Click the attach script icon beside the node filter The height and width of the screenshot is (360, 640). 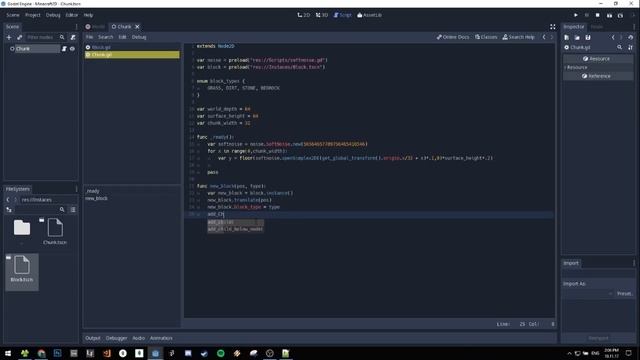click(x=73, y=37)
